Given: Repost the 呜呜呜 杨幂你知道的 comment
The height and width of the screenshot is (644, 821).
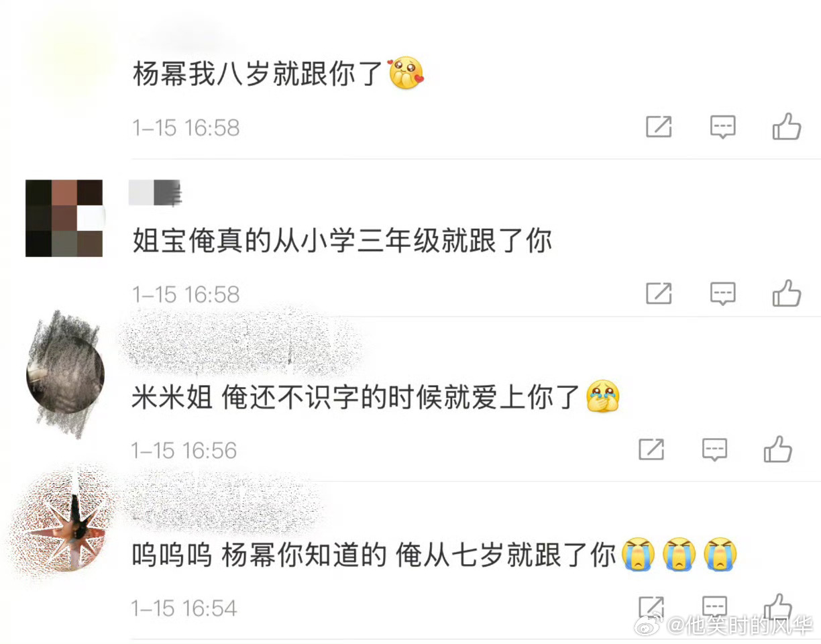Looking at the screenshot, I should 651,606.
